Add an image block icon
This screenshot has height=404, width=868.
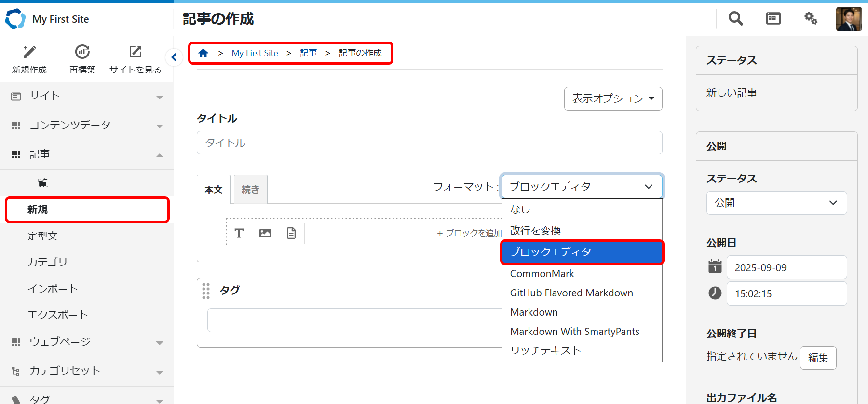coord(265,233)
